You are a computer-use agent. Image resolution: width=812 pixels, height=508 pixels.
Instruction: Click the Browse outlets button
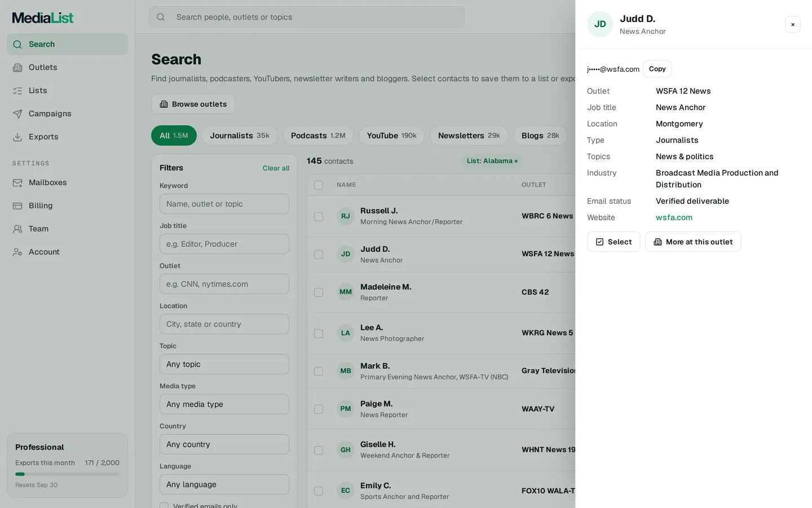tap(193, 104)
